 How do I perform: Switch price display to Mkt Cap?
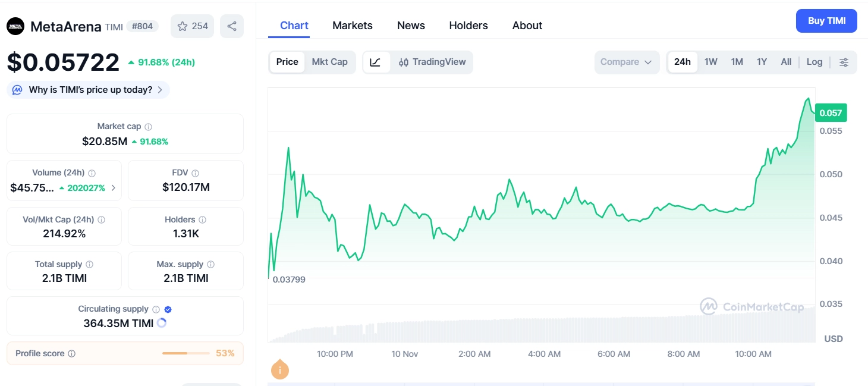(330, 61)
